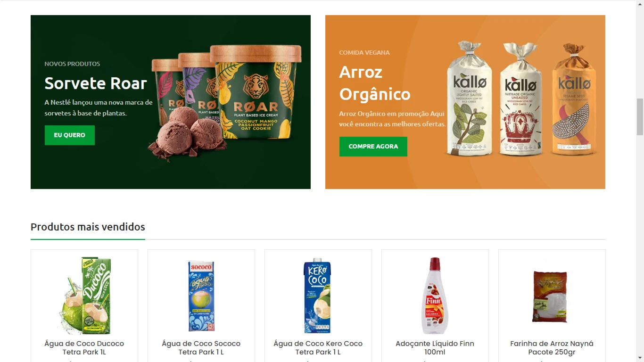The image size is (644, 362).
Task: Click the Roar ice cream tubs image
Action: point(224,102)
